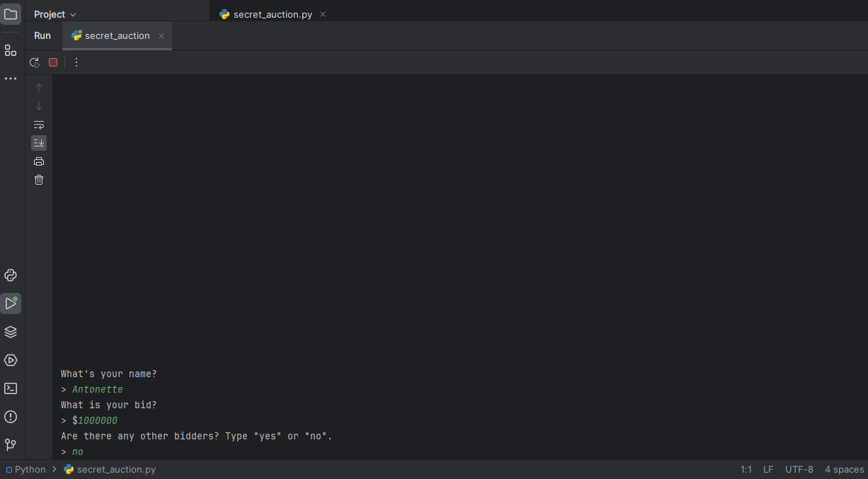Stop the running process
The image size is (868, 479).
[x=53, y=62]
